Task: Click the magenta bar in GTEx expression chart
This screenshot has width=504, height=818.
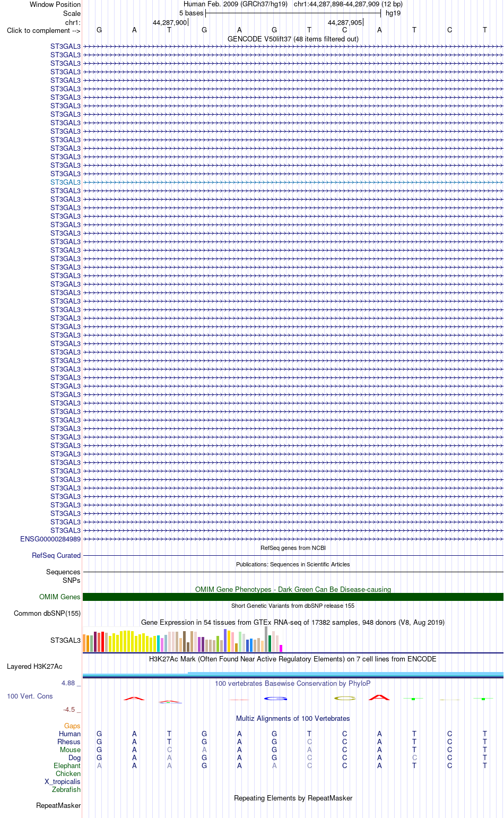Action: [x=281, y=648]
